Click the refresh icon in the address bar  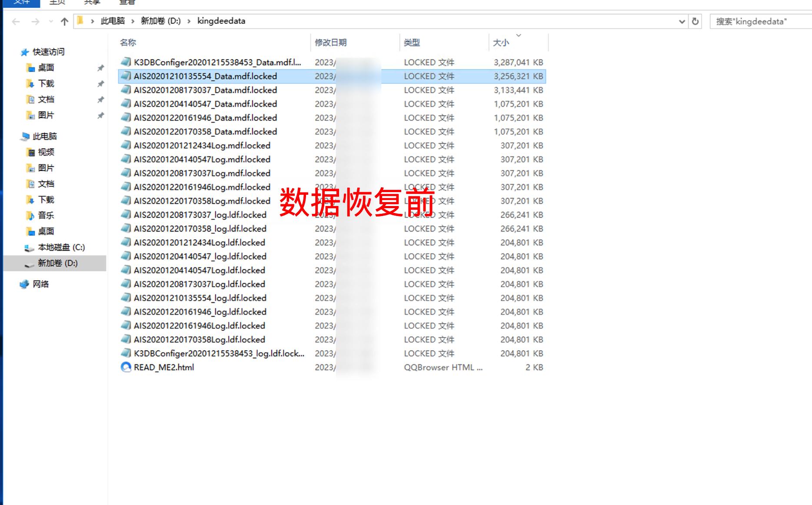(696, 21)
